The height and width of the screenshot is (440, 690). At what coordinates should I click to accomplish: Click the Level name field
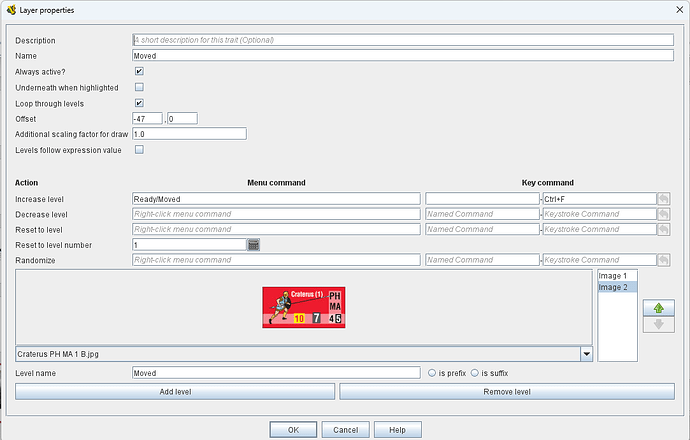[x=276, y=373]
